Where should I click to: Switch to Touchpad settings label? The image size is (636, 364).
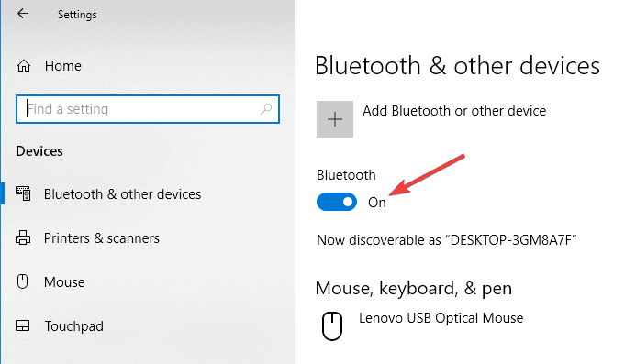(73, 325)
